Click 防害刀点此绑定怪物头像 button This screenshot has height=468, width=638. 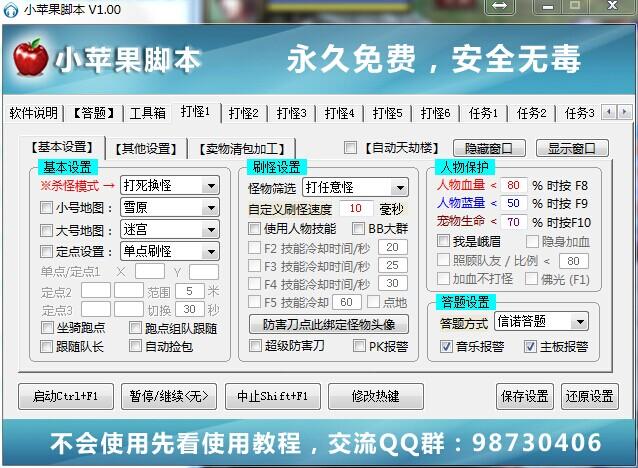point(329,324)
